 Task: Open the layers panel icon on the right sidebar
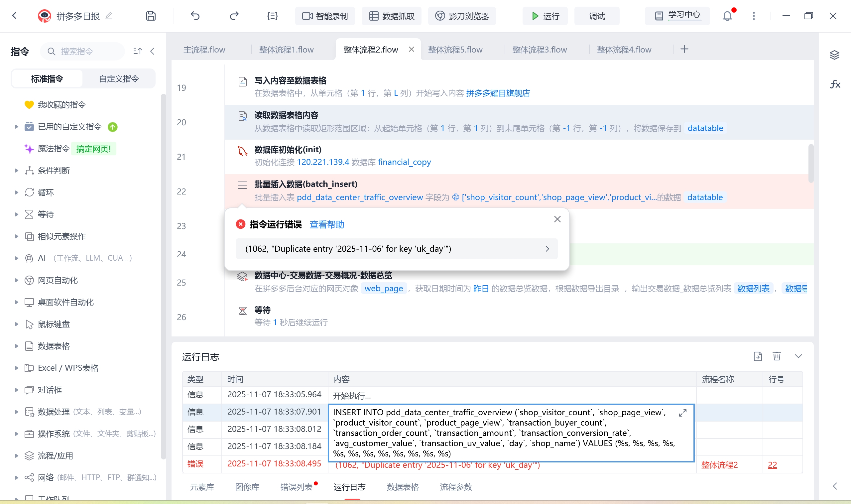click(834, 55)
